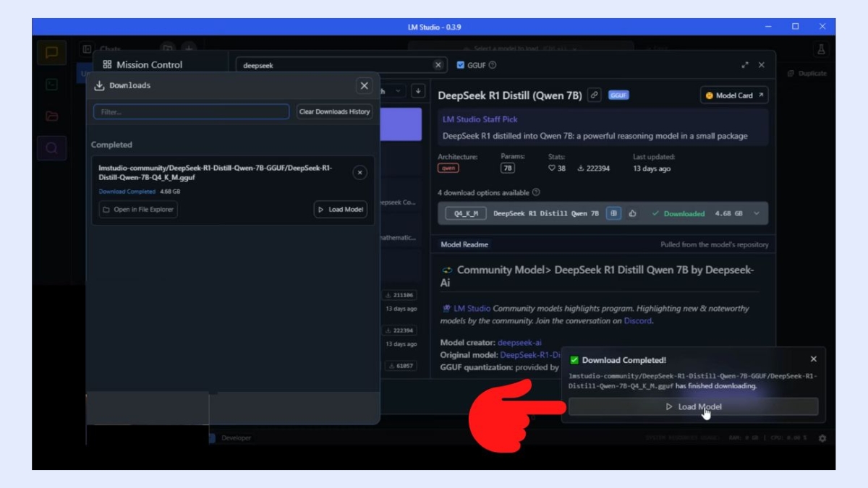Uncheck the GGUF filter checkbox
868x488 pixels.
click(461, 64)
